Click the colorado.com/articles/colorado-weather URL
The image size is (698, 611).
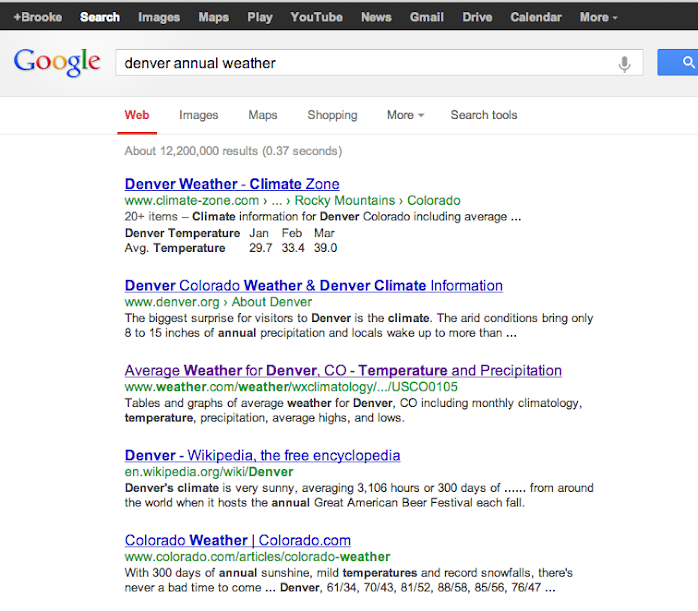pyautogui.click(x=257, y=557)
